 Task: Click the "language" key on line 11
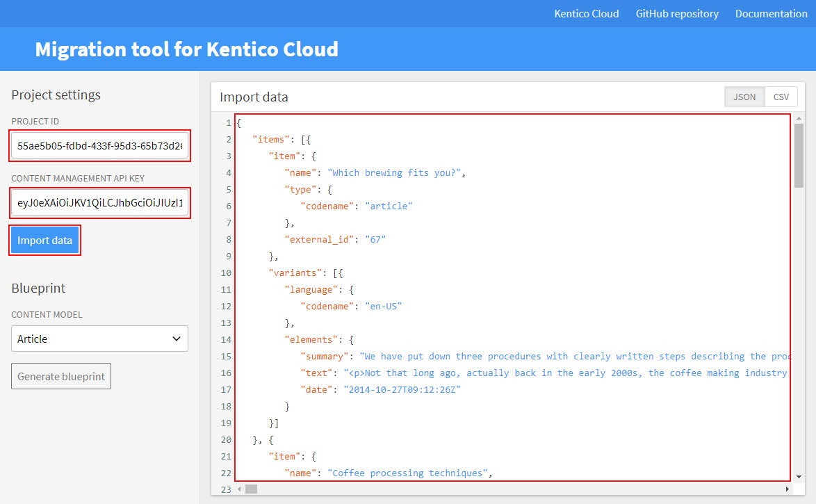coord(311,289)
